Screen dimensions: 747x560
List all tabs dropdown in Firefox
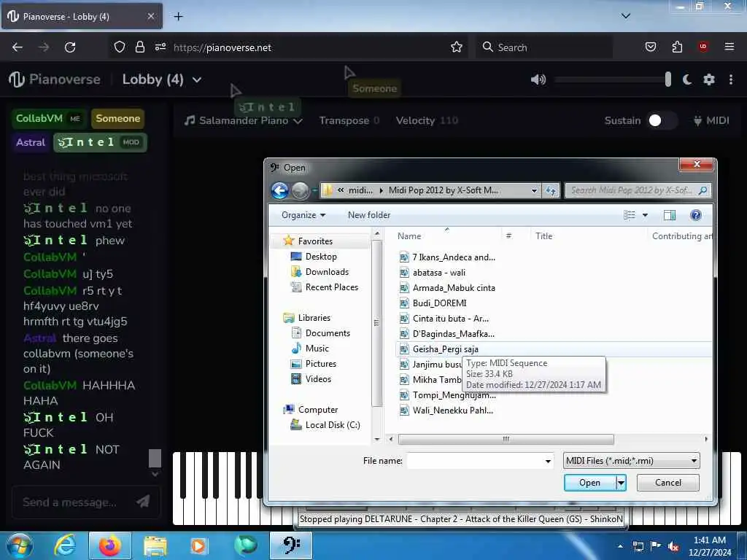coord(625,16)
